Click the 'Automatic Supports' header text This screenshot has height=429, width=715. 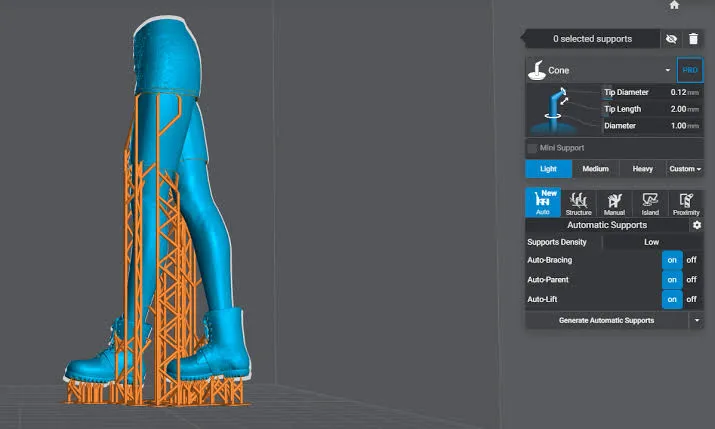607,225
